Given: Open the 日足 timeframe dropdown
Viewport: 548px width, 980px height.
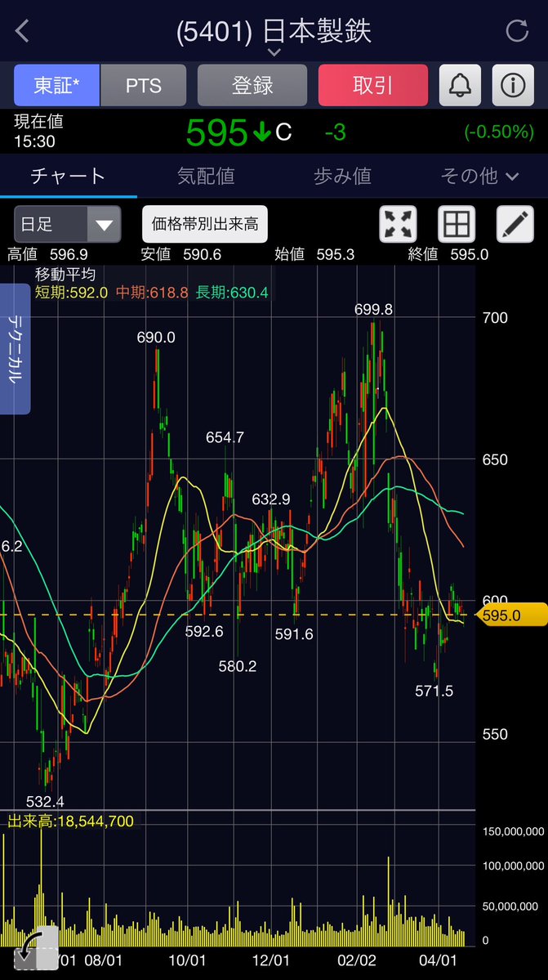Looking at the screenshot, I should [x=68, y=224].
